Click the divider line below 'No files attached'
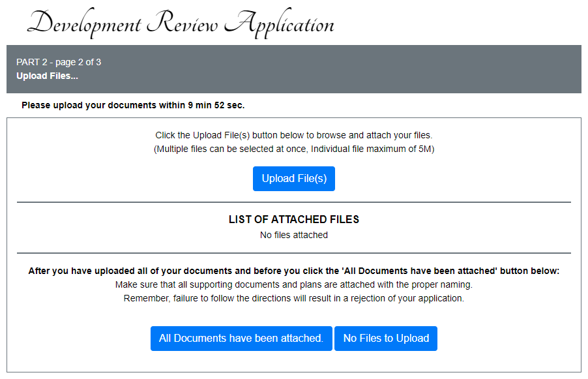Viewport: 588px width, 379px height. [293, 252]
